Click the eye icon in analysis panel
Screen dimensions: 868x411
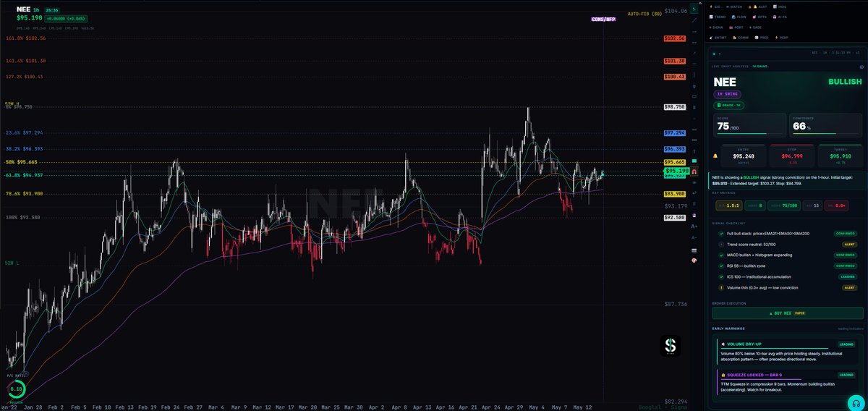coord(861,67)
